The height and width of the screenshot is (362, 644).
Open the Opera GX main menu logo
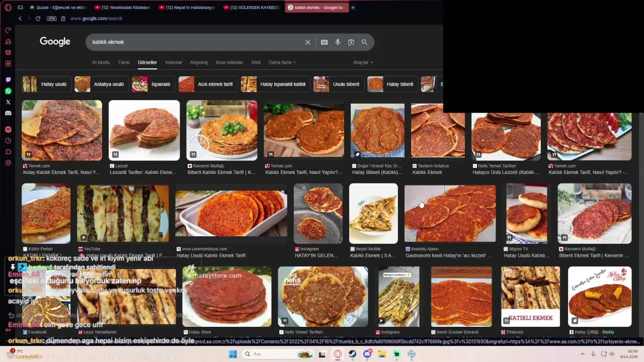(x=8, y=8)
